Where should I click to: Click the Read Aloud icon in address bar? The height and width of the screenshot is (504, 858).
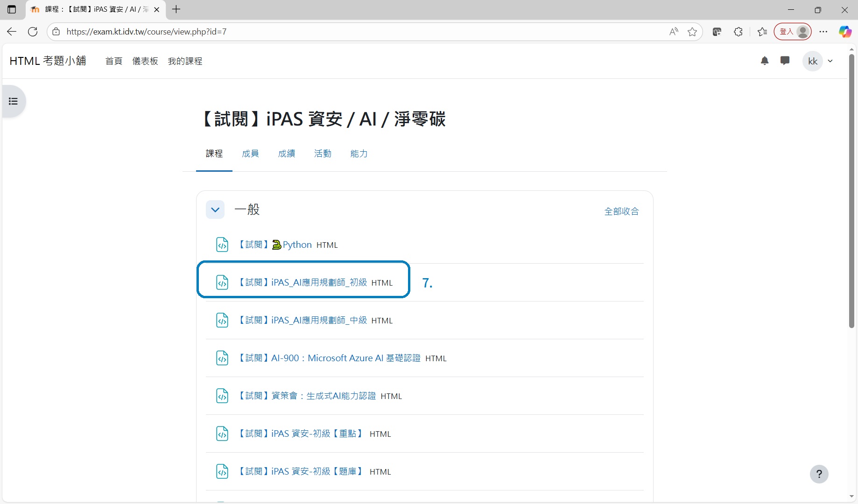point(673,32)
